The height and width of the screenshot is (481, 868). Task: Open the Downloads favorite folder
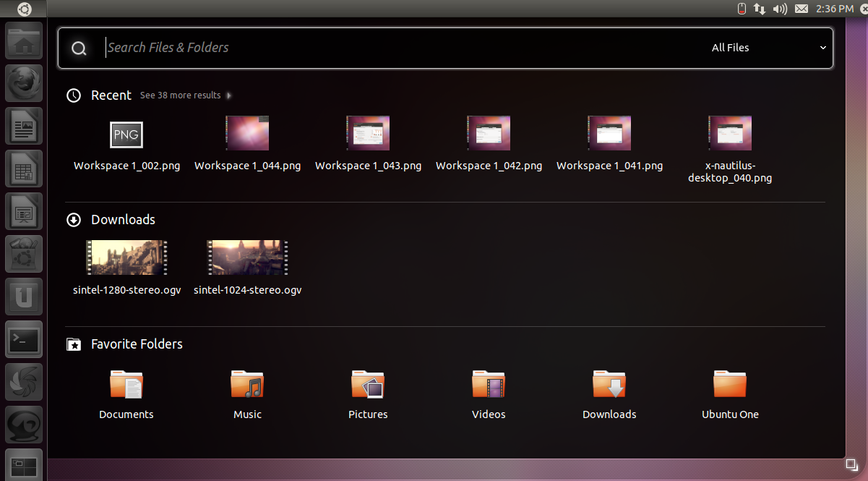(609, 384)
